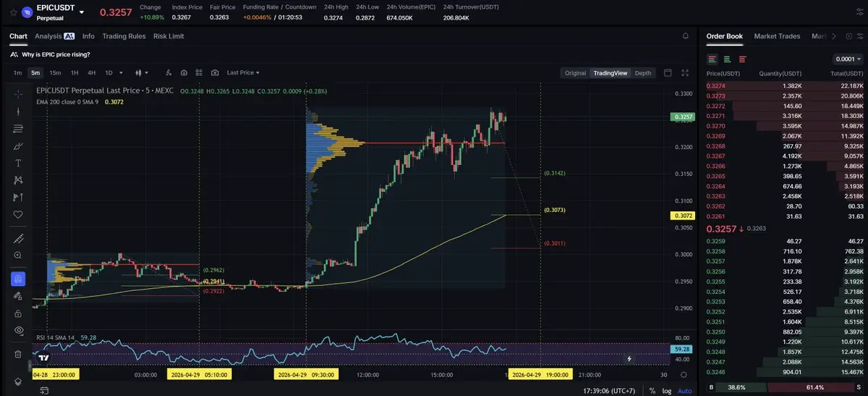This screenshot has width=868, height=396.
Task: Toggle the hide all drawings eye
Action: [18, 330]
